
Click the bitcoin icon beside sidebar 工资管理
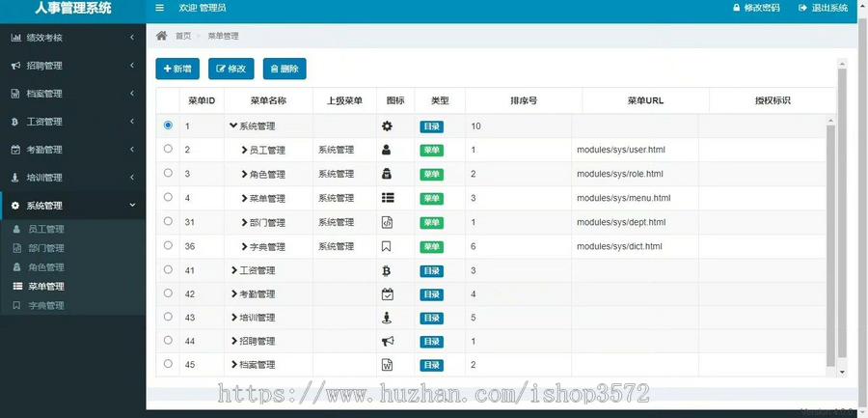click(x=14, y=122)
